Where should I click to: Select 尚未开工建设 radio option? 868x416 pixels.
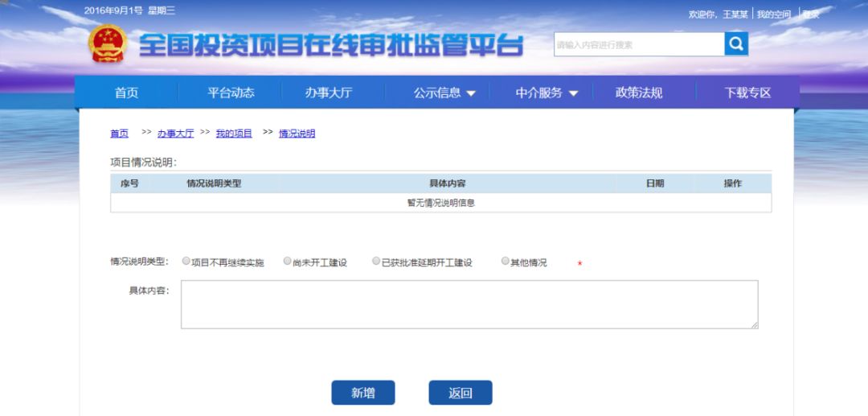(x=288, y=262)
